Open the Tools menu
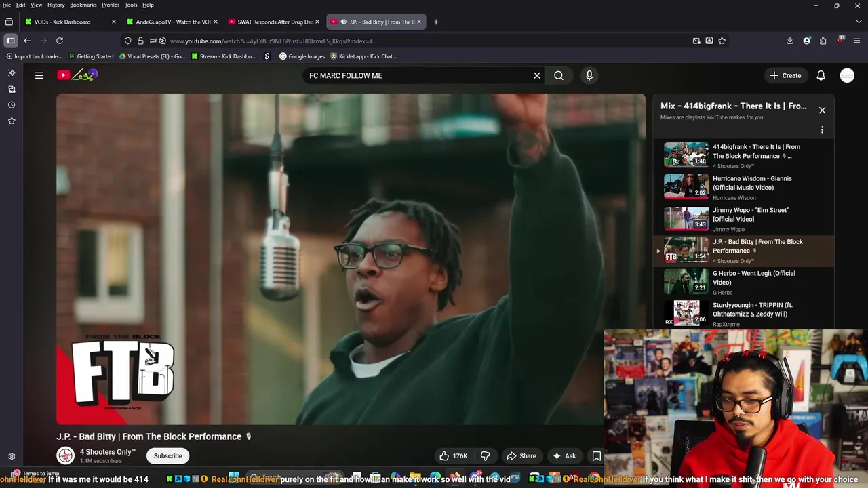 click(131, 5)
